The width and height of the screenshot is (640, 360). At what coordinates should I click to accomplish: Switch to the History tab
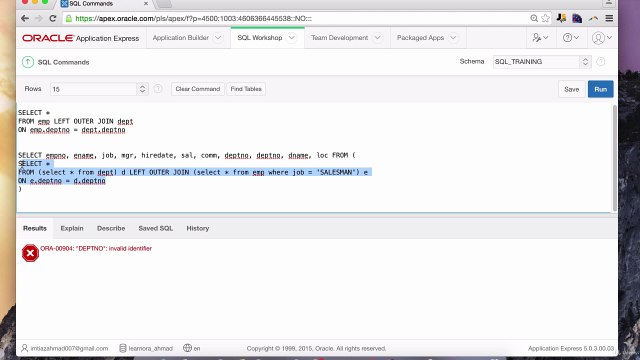198,228
